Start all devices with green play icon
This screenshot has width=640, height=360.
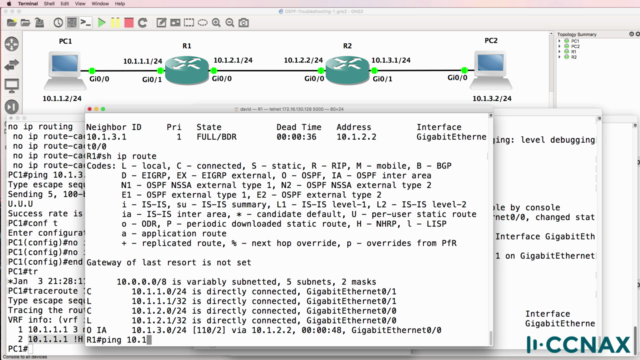(x=102, y=23)
